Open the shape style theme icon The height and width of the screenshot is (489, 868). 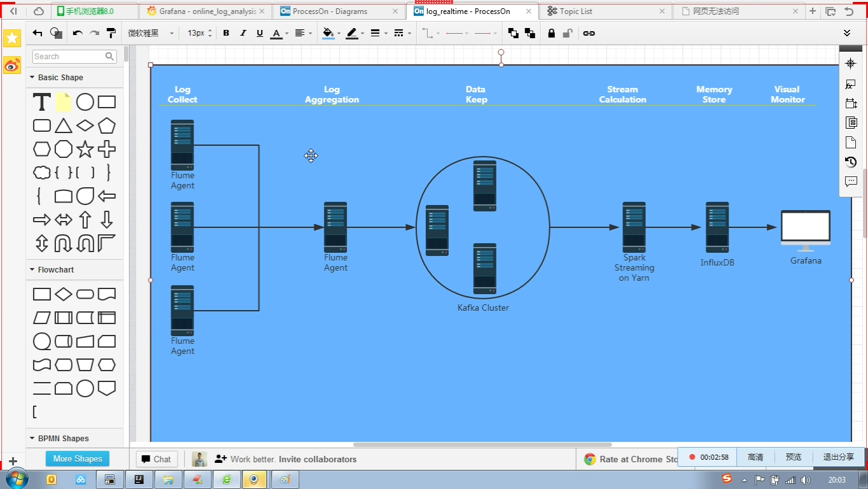tap(56, 33)
